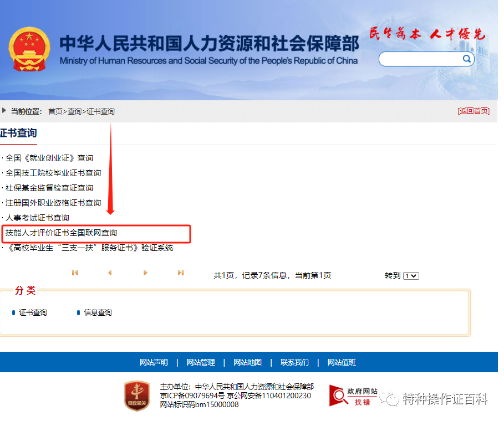Open 注册国外职业资格证书查询 link
Screen dimensions: 504x421
53,203
